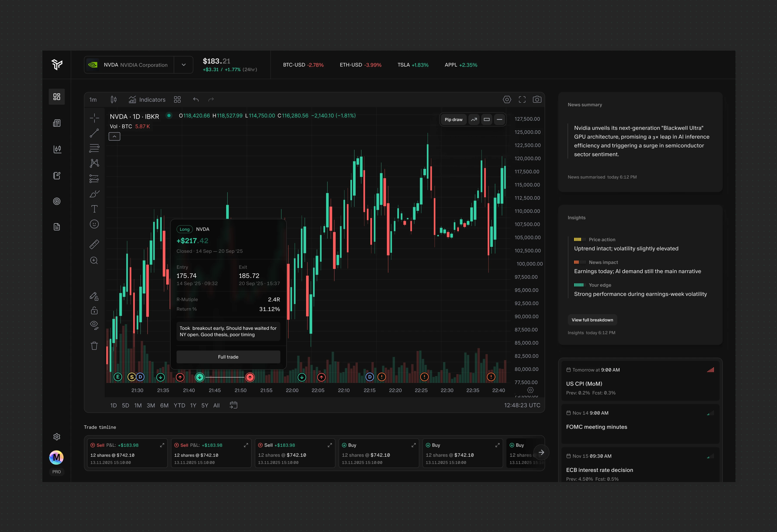Click the selected green entry trade marker

click(200, 377)
